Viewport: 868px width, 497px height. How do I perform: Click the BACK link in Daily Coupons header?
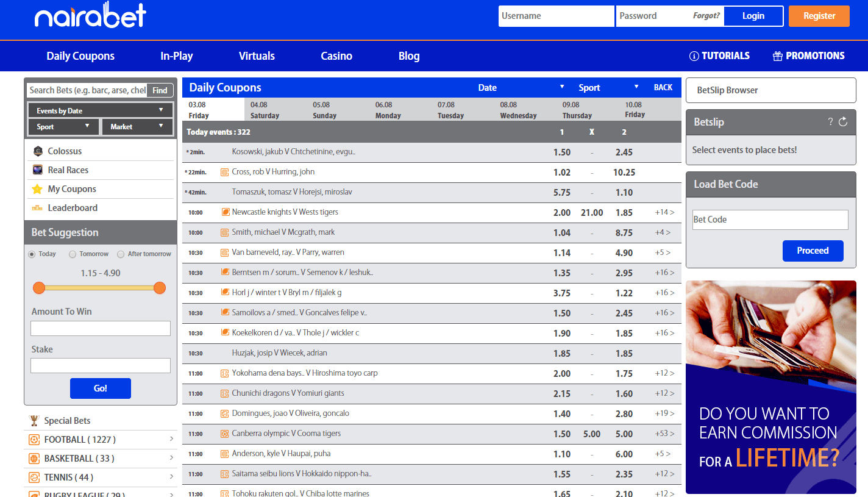coord(663,87)
